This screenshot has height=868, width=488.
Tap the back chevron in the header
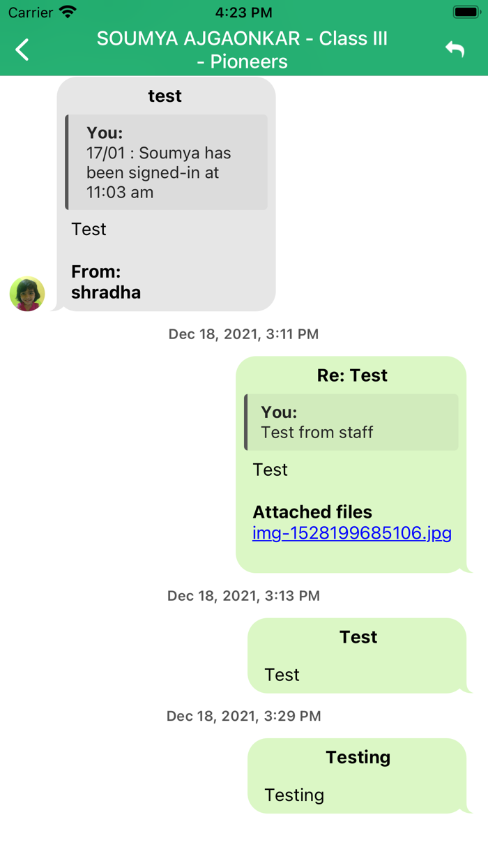pyautogui.click(x=23, y=50)
